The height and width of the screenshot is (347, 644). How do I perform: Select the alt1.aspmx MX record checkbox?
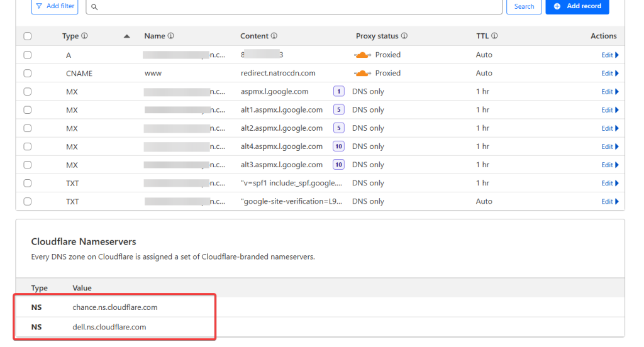tap(28, 109)
